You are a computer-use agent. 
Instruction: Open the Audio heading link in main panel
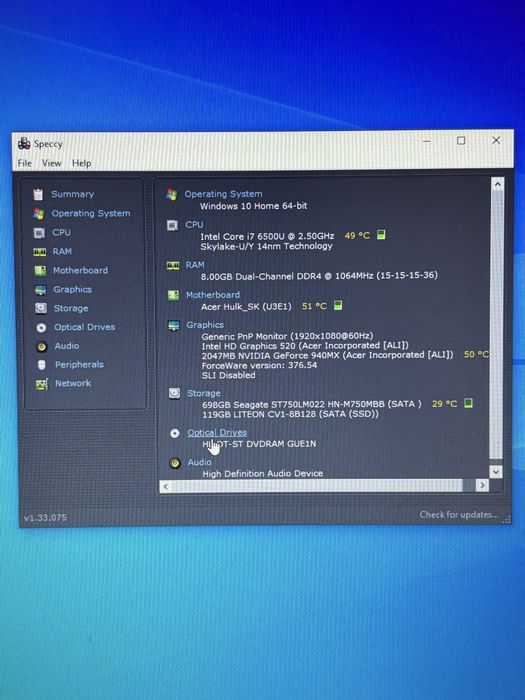[200, 462]
